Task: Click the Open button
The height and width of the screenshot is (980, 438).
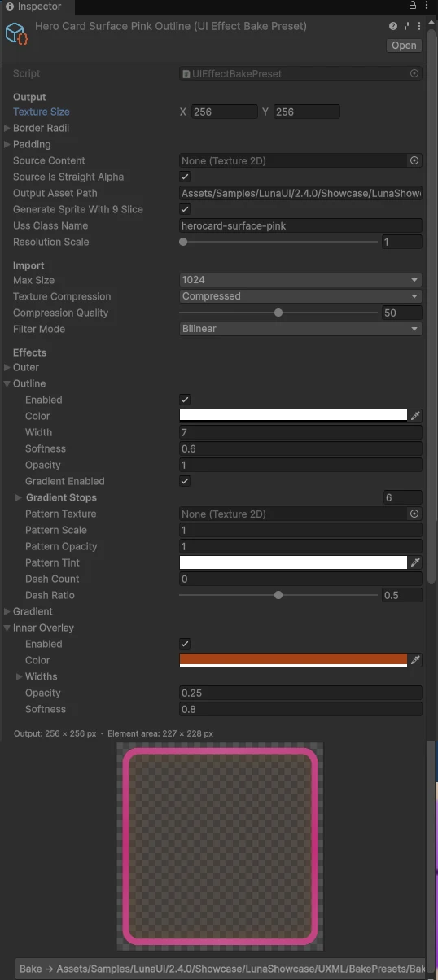Action: tap(404, 46)
